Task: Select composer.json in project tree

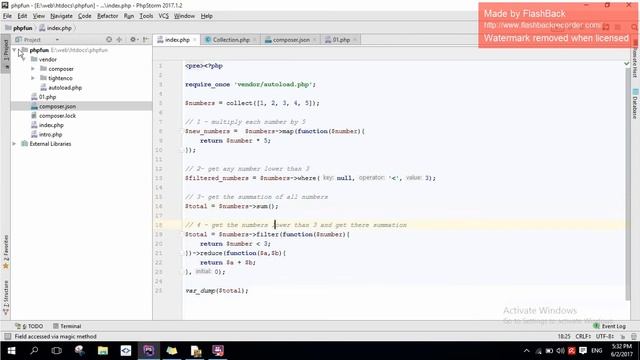Action: coord(53,107)
